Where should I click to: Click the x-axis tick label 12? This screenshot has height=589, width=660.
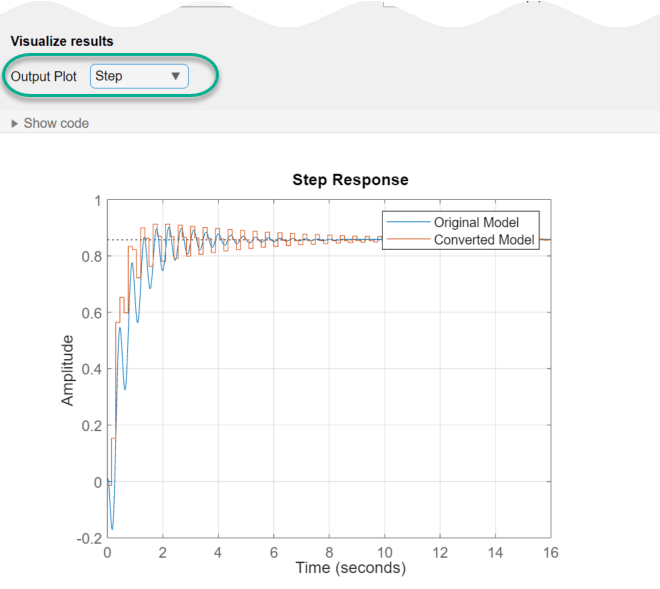(x=438, y=552)
